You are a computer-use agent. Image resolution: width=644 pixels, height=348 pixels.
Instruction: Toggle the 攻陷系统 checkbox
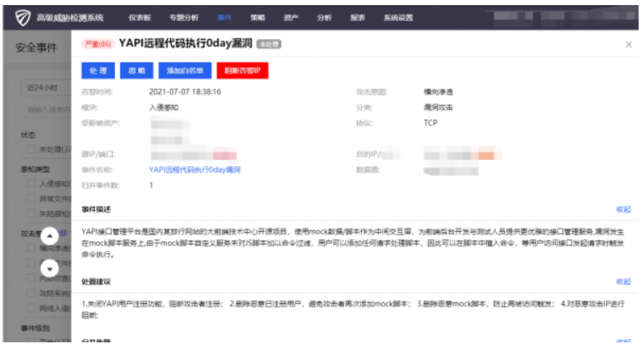click(31, 293)
